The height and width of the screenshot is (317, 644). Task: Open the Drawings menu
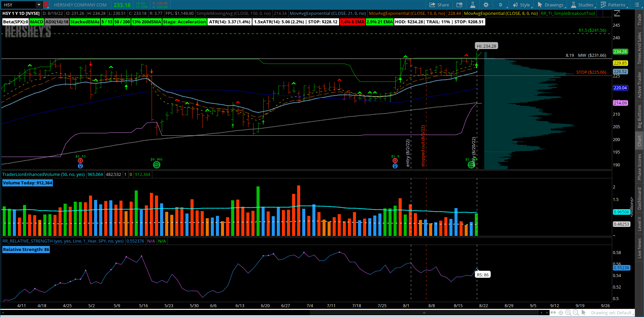coord(551,5)
